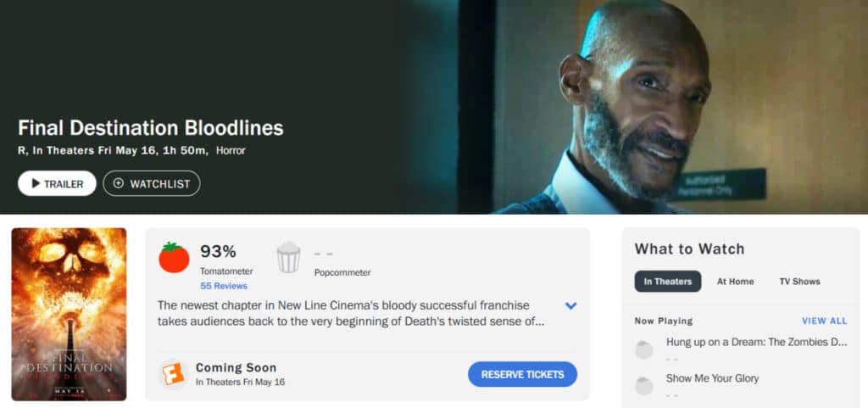Image resolution: width=868 pixels, height=408 pixels.
Task: Select the In Theaters tab
Action: click(x=668, y=282)
